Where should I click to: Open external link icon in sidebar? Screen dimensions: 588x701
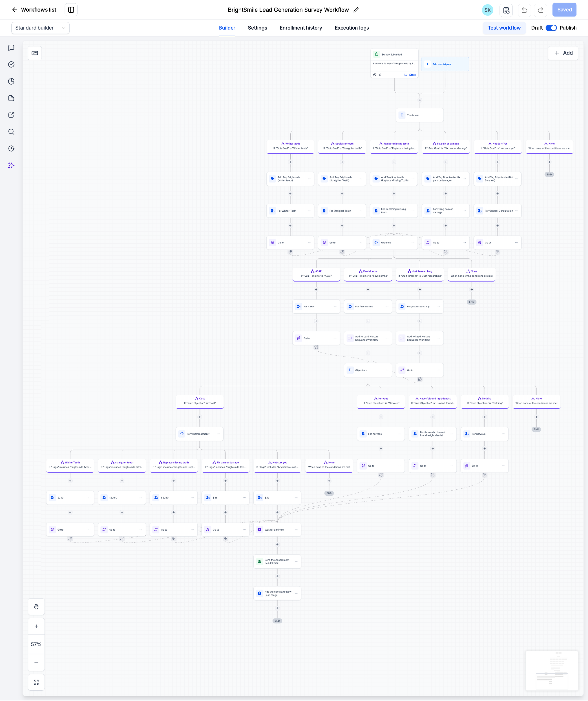(x=11, y=115)
